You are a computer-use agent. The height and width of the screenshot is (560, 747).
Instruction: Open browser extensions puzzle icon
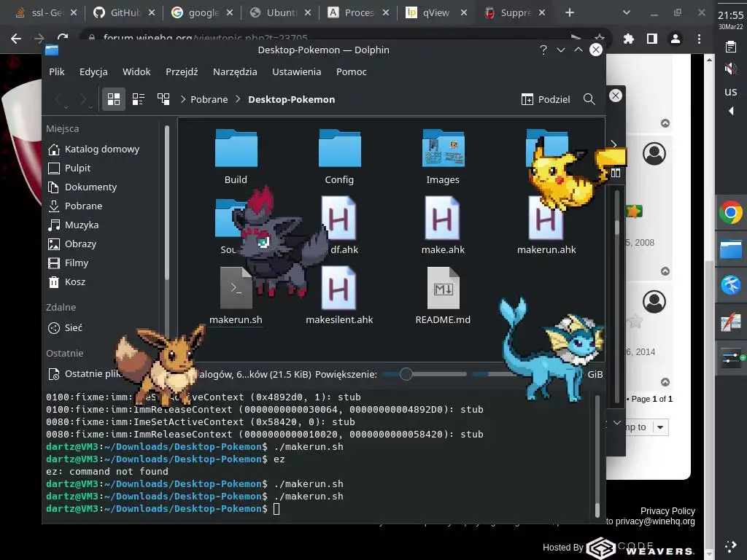(x=628, y=39)
